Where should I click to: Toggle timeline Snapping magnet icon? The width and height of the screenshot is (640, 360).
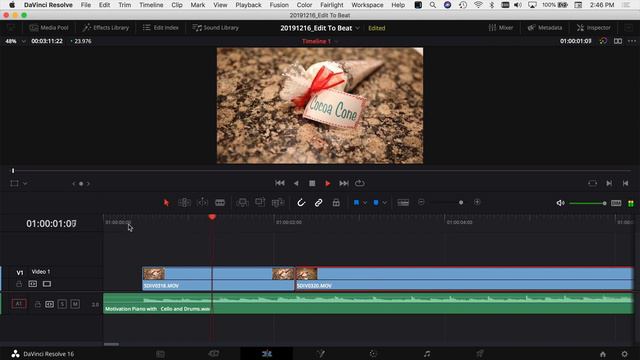click(301, 202)
